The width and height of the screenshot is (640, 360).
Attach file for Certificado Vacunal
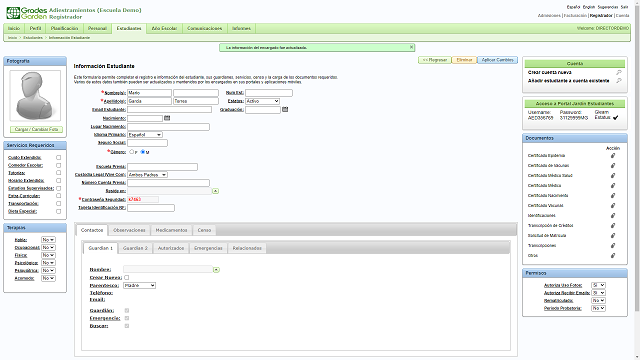click(x=613, y=206)
